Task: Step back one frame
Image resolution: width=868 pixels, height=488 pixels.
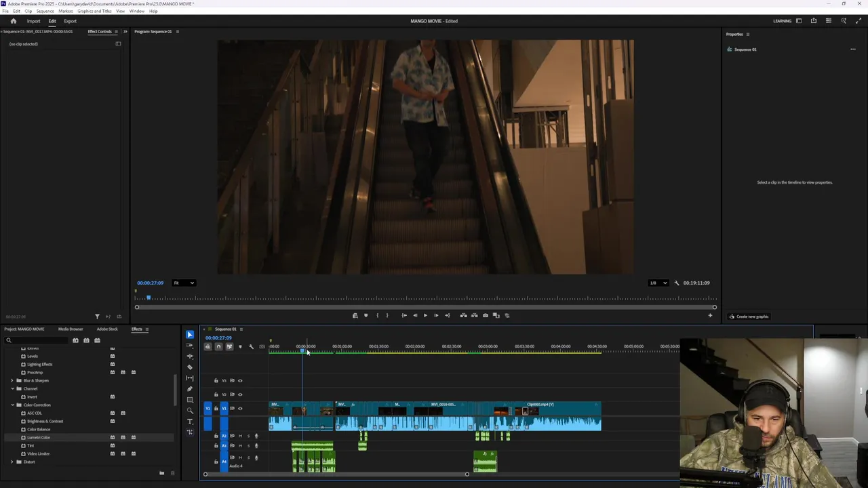Action: pyautogui.click(x=415, y=315)
